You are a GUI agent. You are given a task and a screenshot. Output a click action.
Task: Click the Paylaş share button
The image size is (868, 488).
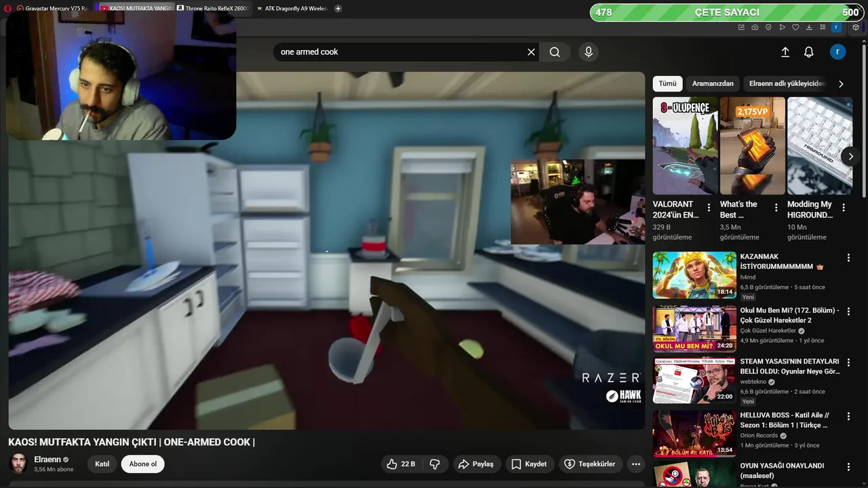click(476, 464)
